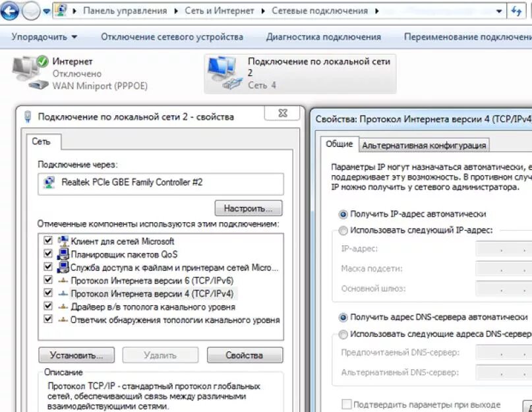Expand arrow after 'Сеть и Интернет' breadcrumb
The image size is (532, 412).
pos(263,11)
